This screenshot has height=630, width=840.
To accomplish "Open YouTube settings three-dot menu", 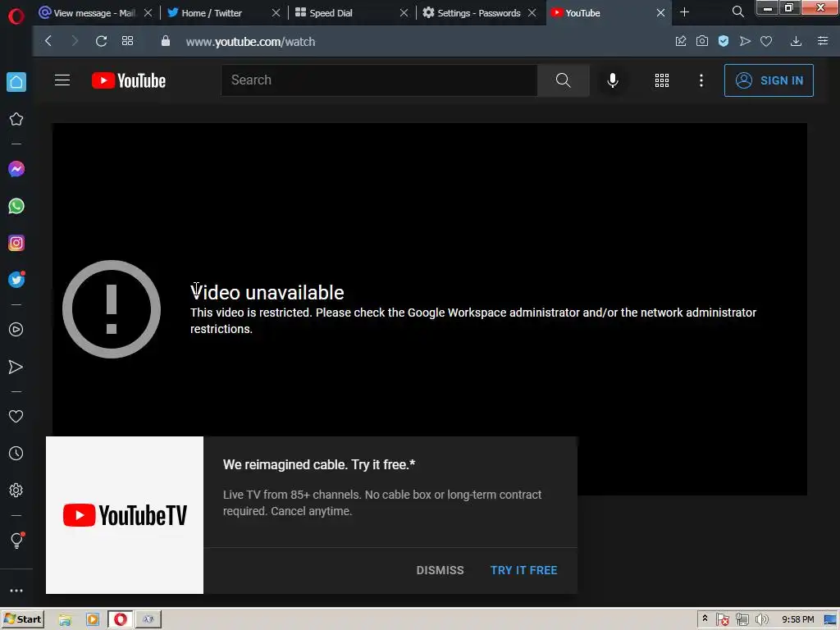I will [x=701, y=80].
